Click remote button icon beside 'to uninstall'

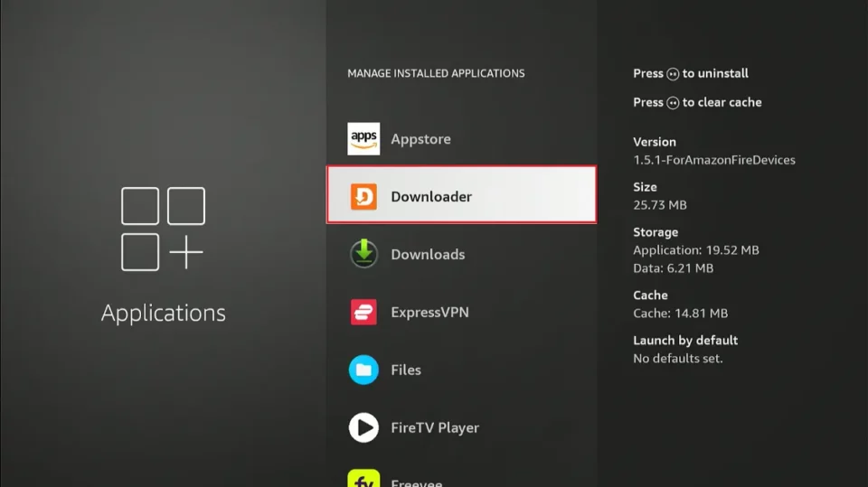click(673, 74)
